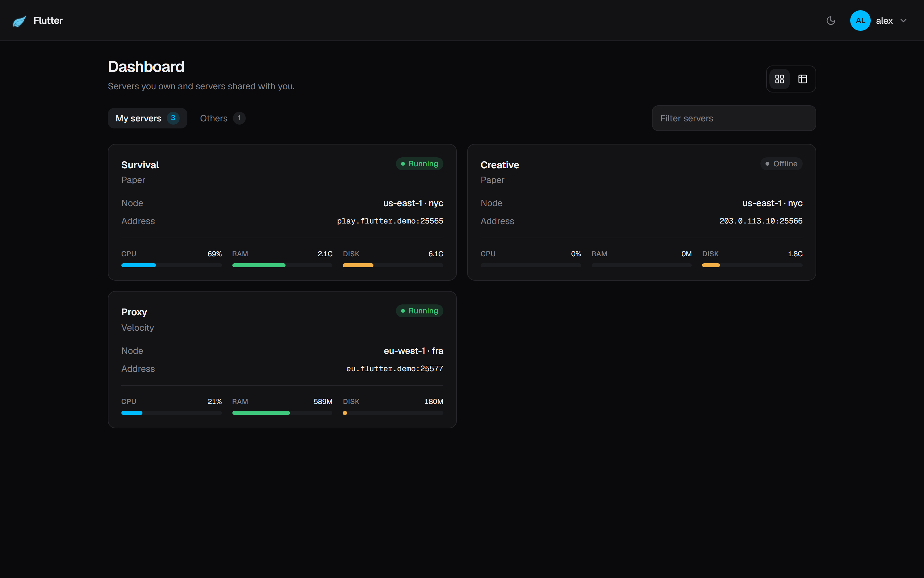This screenshot has width=924, height=578.
Task: Focus the Filter servers input field
Action: click(733, 118)
